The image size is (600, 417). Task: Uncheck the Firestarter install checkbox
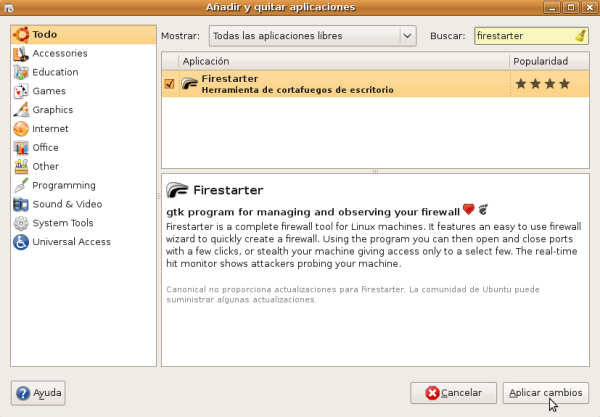[x=169, y=84]
